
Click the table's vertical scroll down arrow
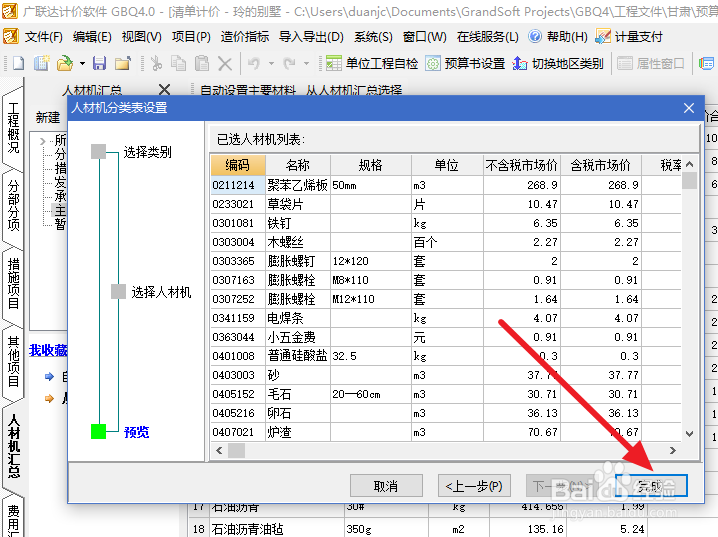(x=690, y=433)
